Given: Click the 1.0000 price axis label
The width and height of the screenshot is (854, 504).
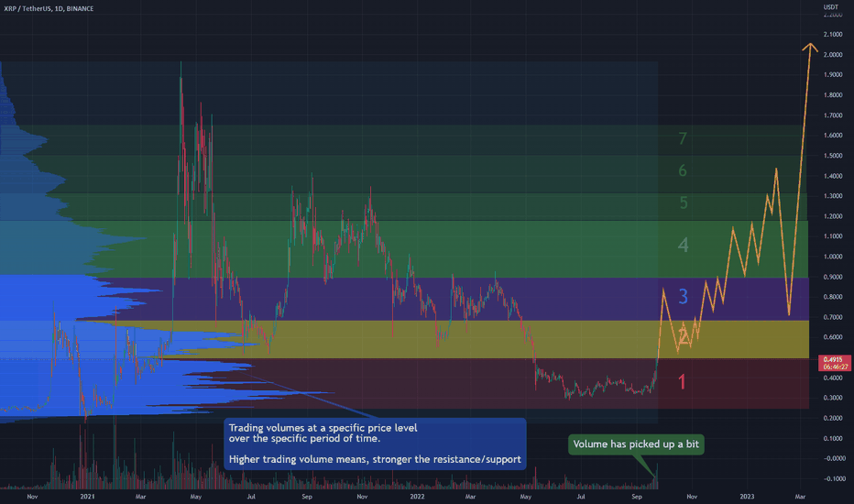Looking at the screenshot, I should coord(833,257).
